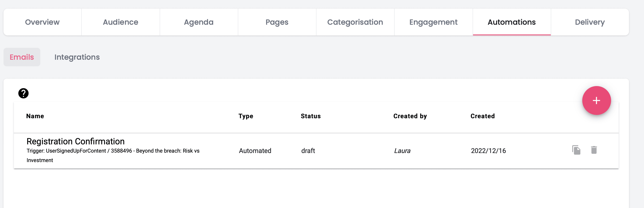Open the Delivery tab

pyautogui.click(x=590, y=22)
